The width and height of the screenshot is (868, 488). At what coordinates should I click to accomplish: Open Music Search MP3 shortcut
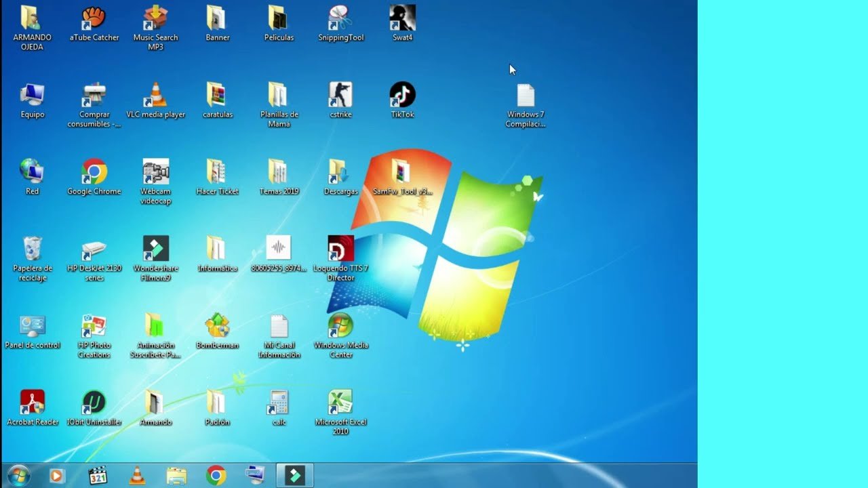(155, 28)
